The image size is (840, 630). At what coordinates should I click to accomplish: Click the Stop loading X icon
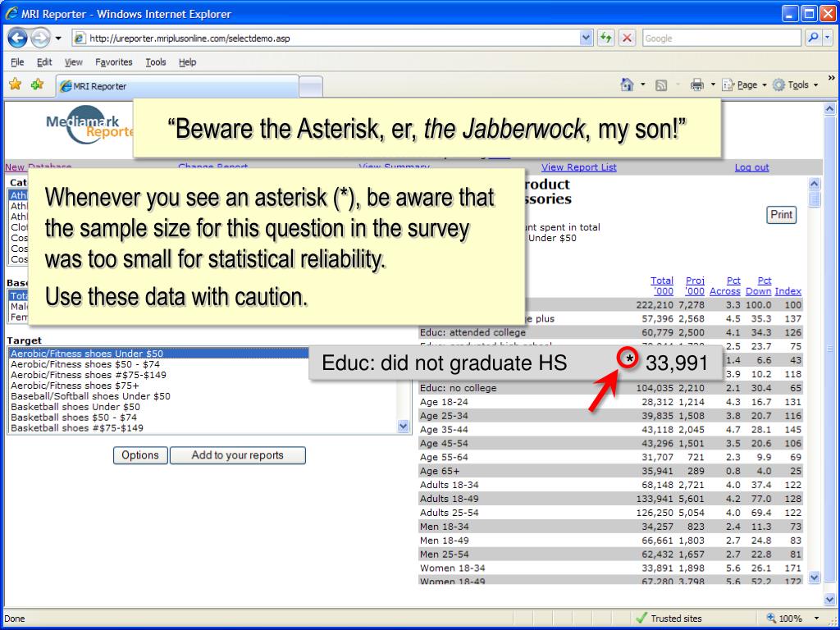pos(627,39)
